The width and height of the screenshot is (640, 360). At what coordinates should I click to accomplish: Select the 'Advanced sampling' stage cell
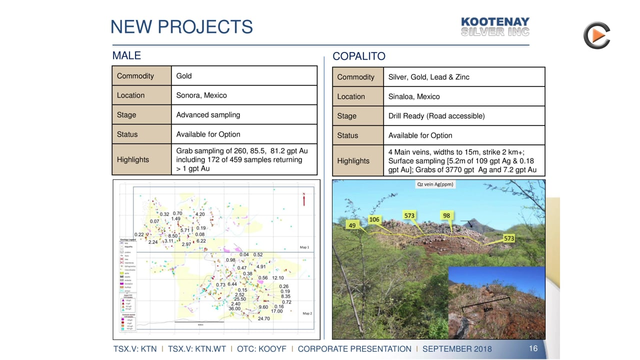(244, 115)
